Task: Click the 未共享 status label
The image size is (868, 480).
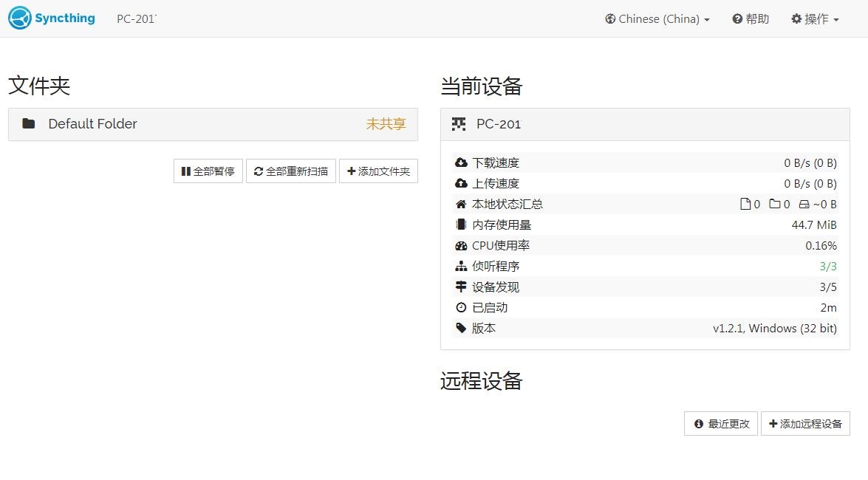Action: pos(386,124)
